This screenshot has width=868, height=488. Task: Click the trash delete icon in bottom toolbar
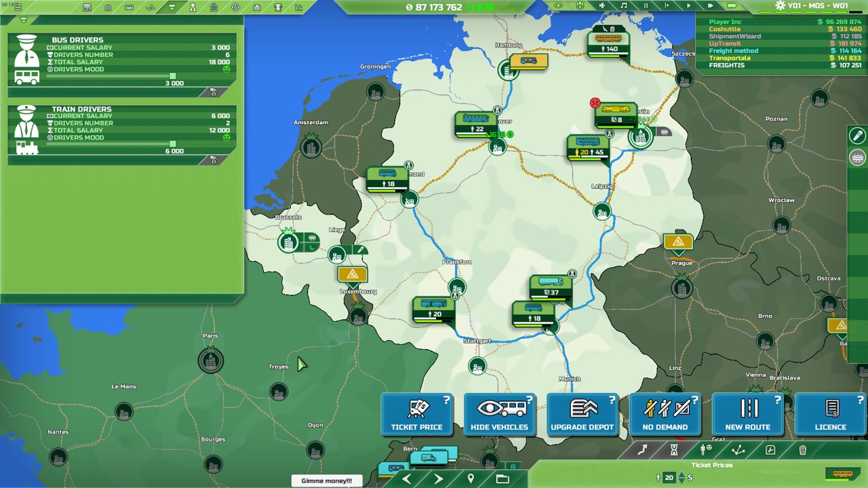point(803,450)
